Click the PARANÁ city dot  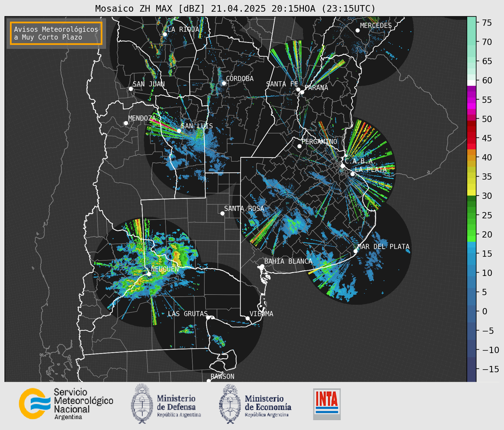pyautogui.click(x=302, y=92)
